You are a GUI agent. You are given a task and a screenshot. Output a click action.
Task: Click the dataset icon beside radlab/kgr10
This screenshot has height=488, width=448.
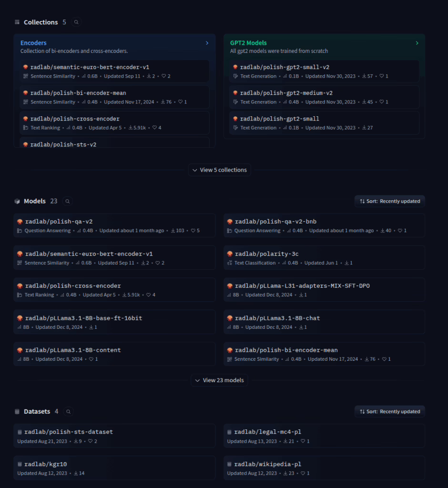tap(20, 464)
